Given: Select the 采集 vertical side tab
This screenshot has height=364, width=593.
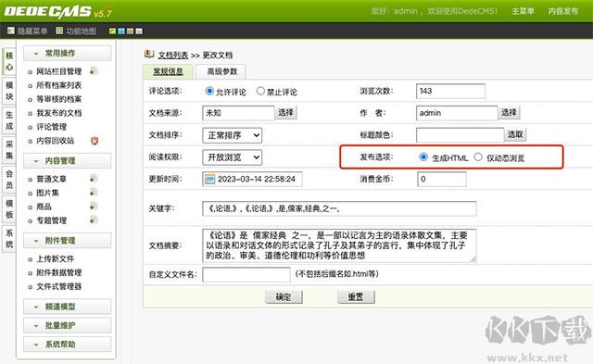Looking at the screenshot, I should pyautogui.click(x=9, y=150).
